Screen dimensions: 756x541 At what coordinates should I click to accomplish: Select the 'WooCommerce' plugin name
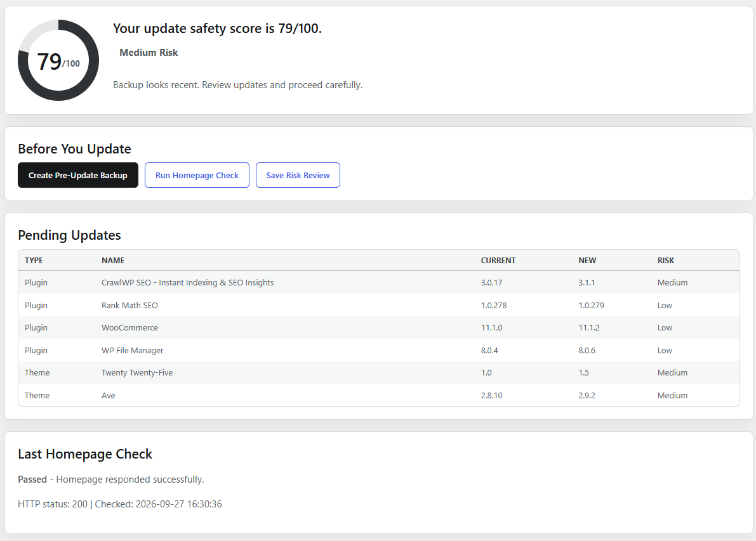point(129,328)
